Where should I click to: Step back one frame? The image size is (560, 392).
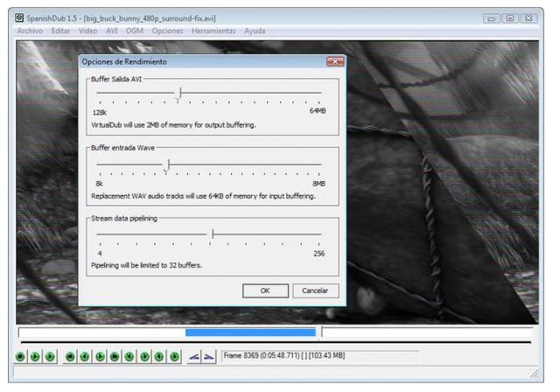[x=85, y=356]
